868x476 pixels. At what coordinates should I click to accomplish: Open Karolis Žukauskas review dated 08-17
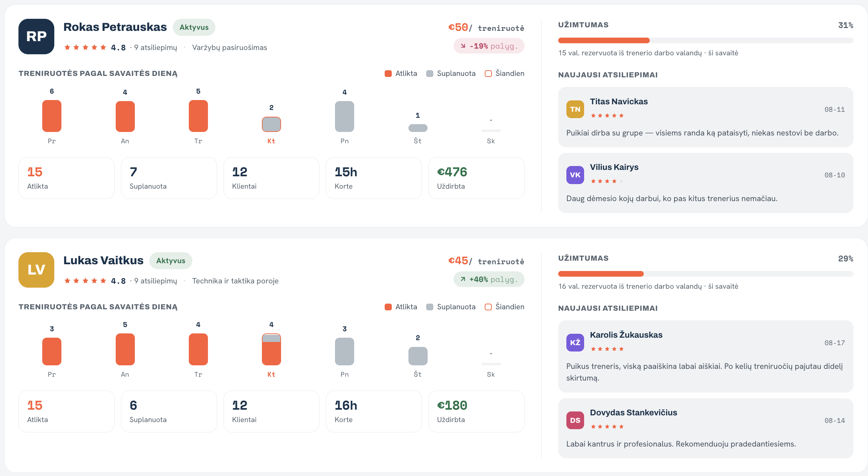pyautogui.click(x=705, y=356)
